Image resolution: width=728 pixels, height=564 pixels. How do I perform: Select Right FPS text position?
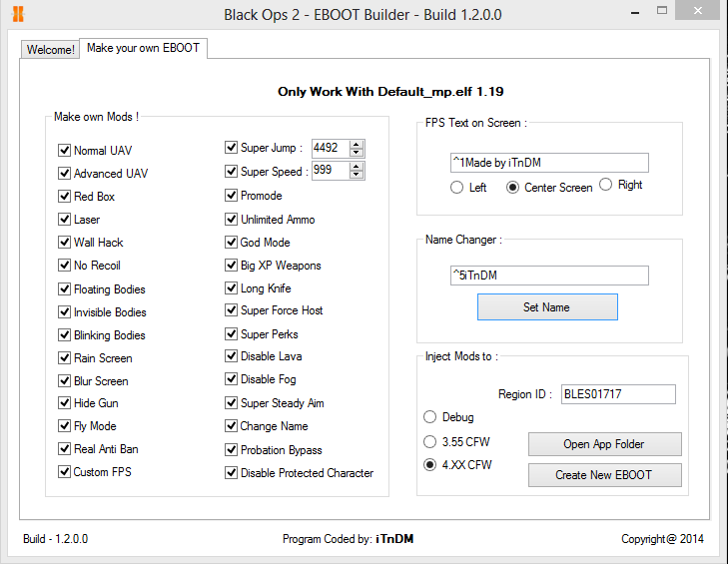click(605, 185)
